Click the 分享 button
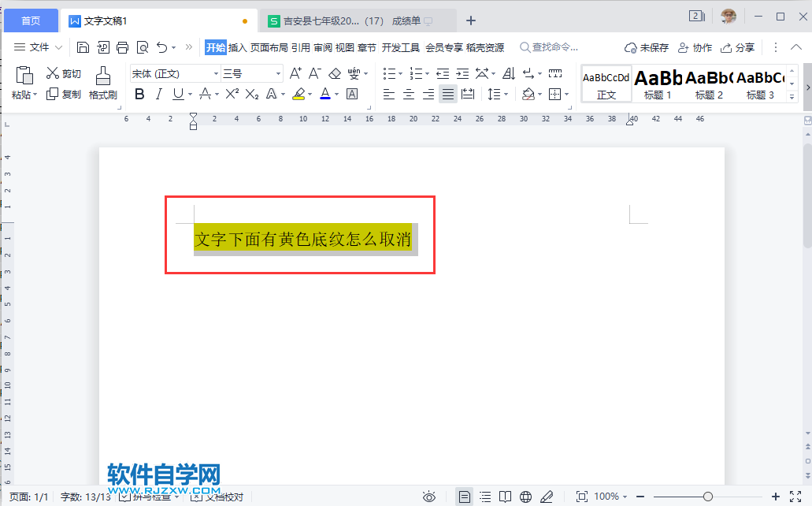Screen dimensions: 812x506 point(738,47)
